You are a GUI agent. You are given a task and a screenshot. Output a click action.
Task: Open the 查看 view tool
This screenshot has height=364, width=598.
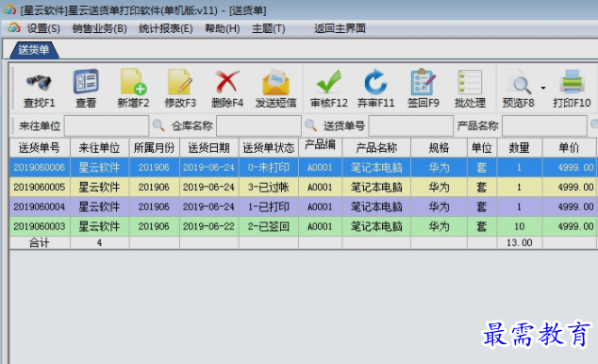click(86, 88)
